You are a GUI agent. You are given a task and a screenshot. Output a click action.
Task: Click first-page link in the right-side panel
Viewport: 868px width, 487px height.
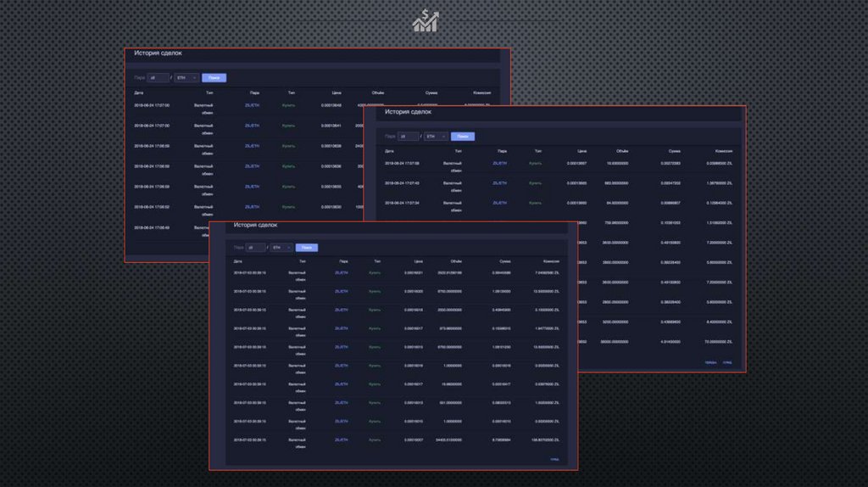coord(710,362)
